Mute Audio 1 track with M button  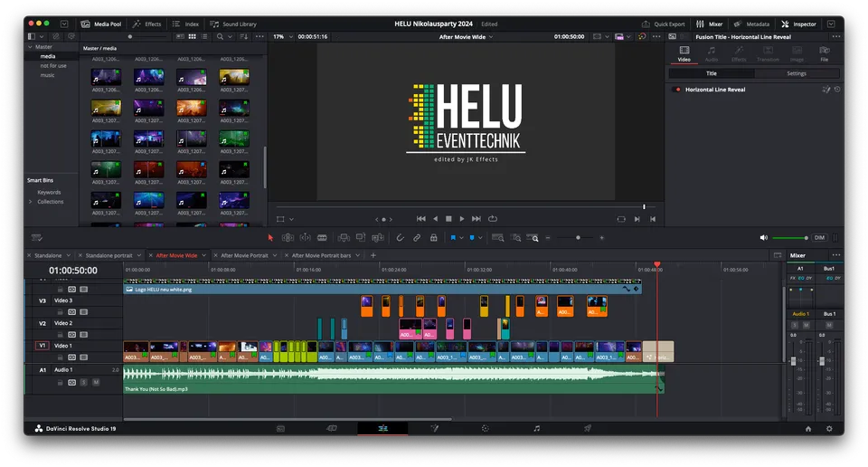pyautogui.click(x=96, y=382)
